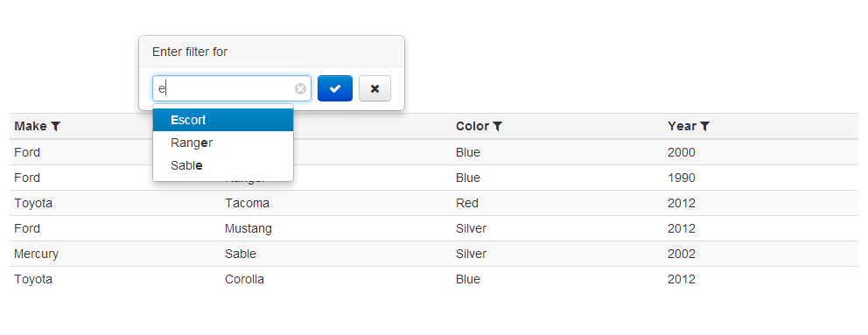Clear the filter text with the x icon
The image size is (868, 335).
(300, 88)
